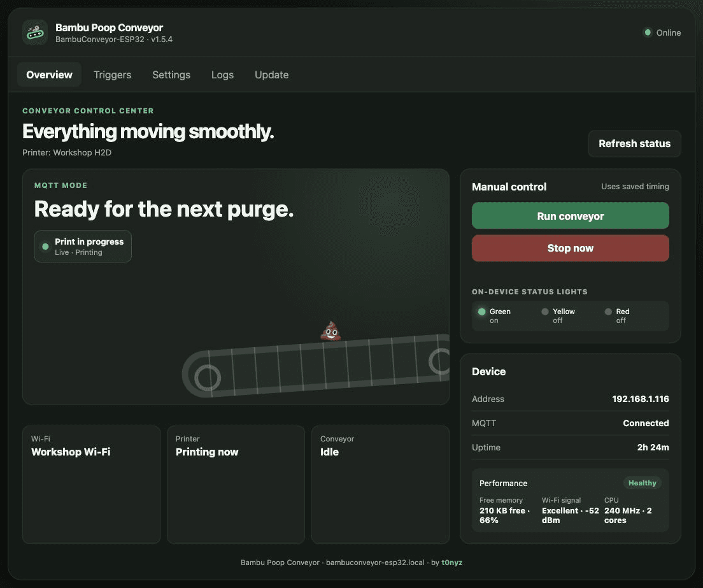Click the Performance label

click(503, 483)
